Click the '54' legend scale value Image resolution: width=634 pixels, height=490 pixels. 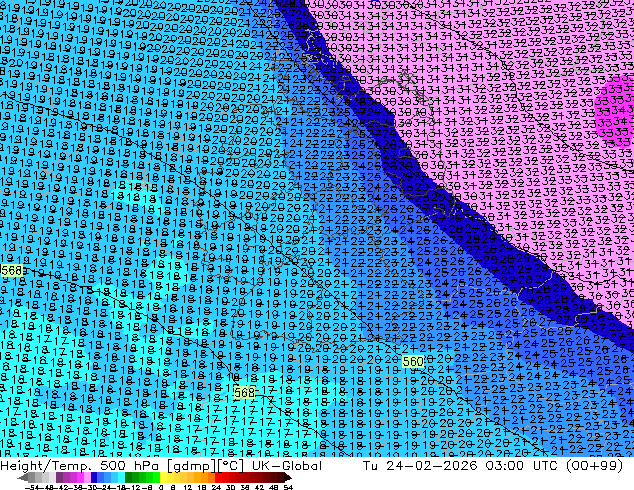pyautogui.click(x=288, y=487)
